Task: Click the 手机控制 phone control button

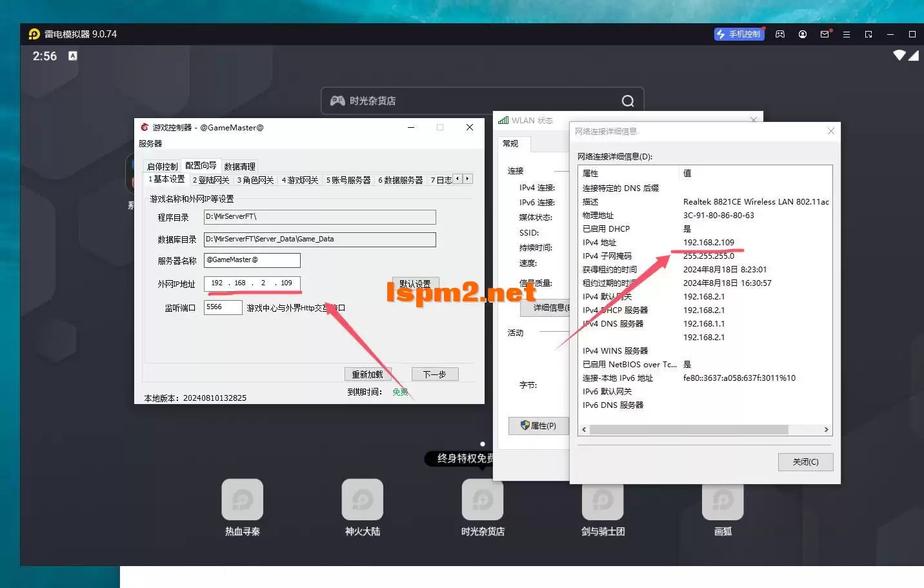Action: [739, 34]
